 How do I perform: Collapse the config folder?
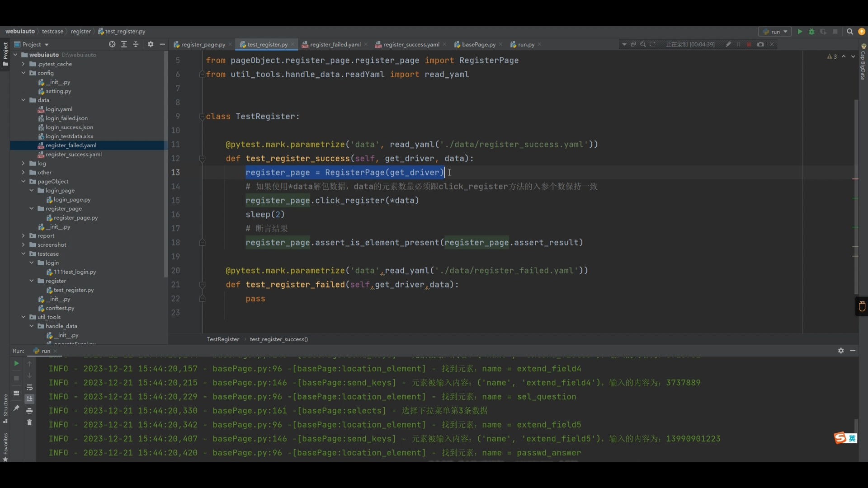click(23, 73)
